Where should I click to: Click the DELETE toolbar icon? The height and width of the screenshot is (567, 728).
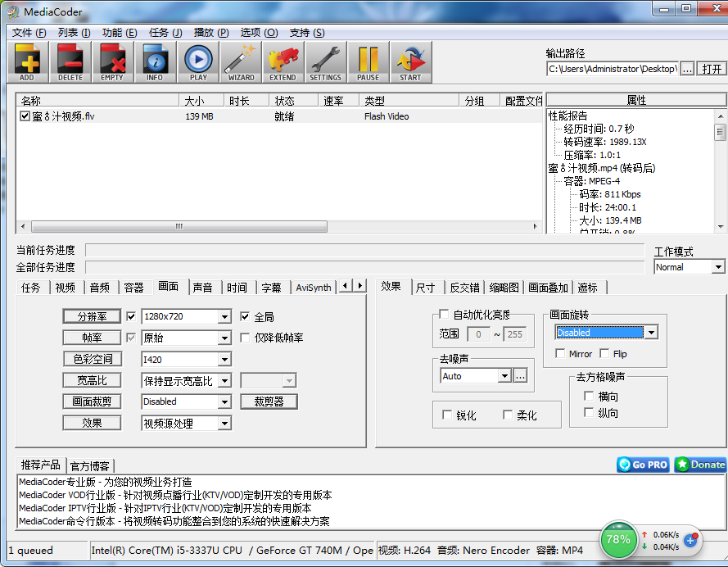(x=70, y=63)
